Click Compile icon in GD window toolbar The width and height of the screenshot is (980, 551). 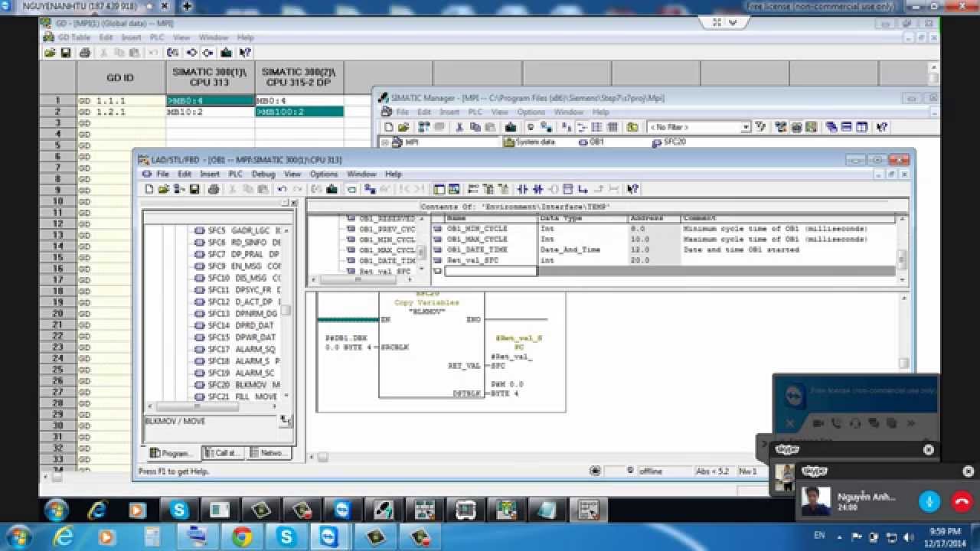[173, 53]
